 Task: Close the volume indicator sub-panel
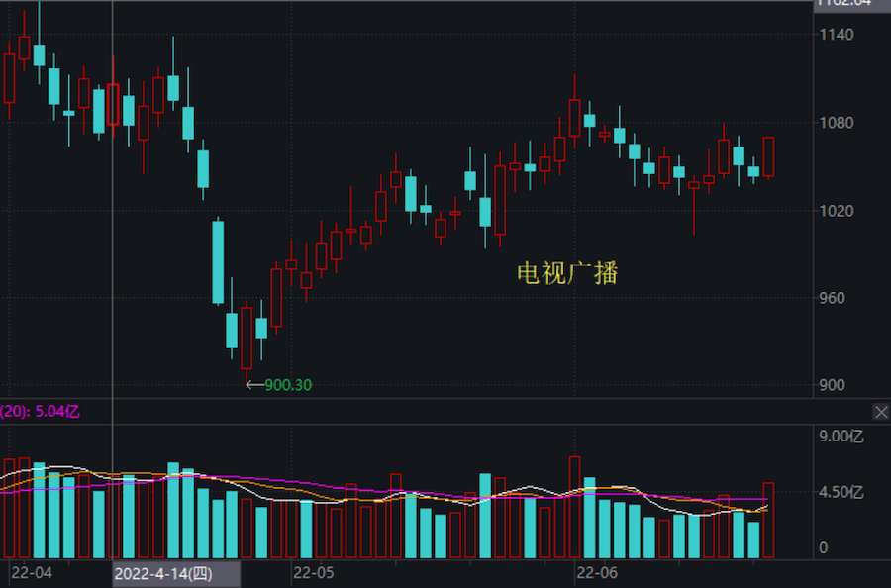881,412
